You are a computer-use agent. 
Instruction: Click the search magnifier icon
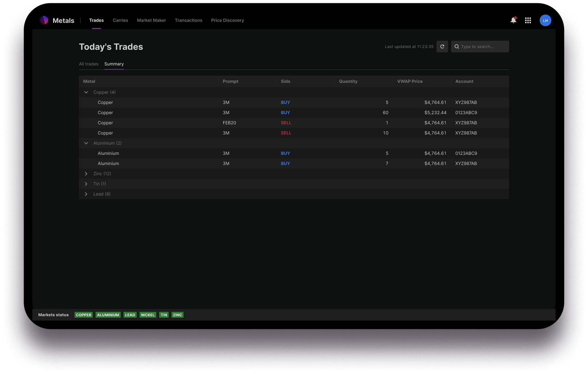457,47
